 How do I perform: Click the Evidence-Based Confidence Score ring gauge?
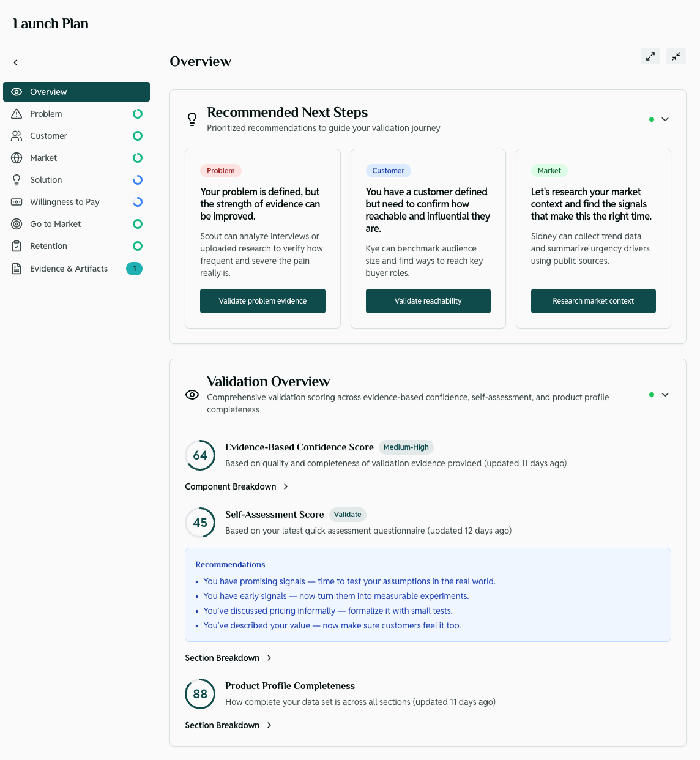tap(200, 455)
